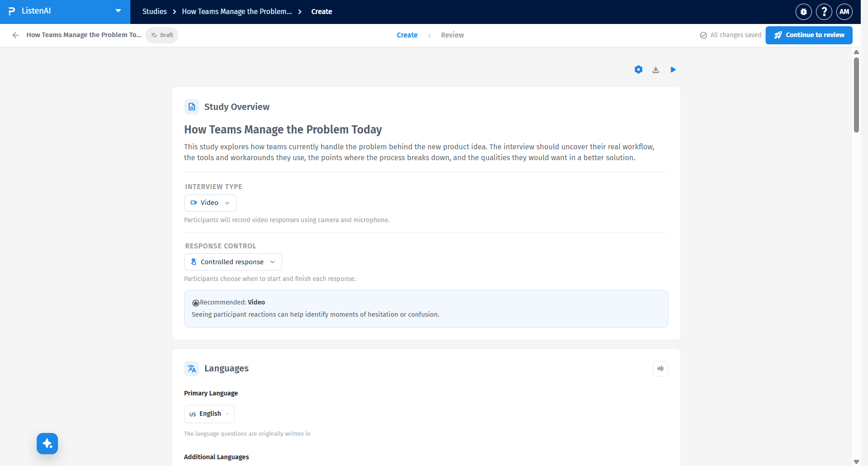Screen dimensions: 868x466
Task: Open the Controlled response dropdown
Action: [233, 262]
